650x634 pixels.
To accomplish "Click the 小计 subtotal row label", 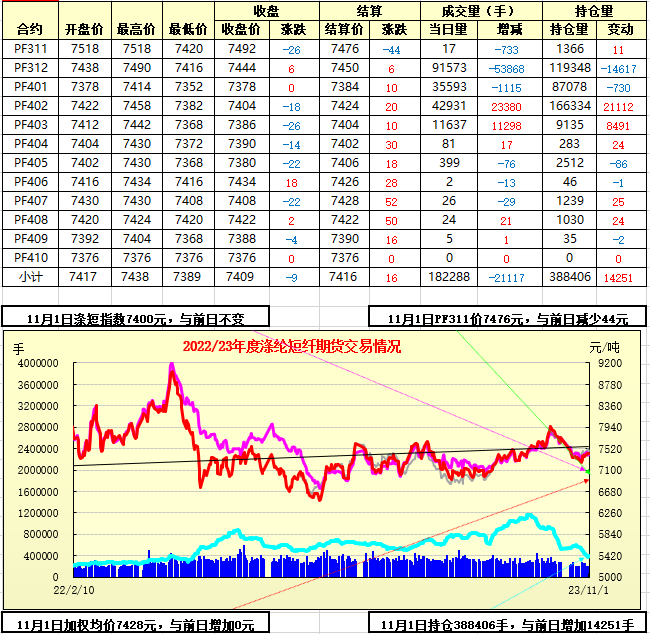I will [30, 275].
